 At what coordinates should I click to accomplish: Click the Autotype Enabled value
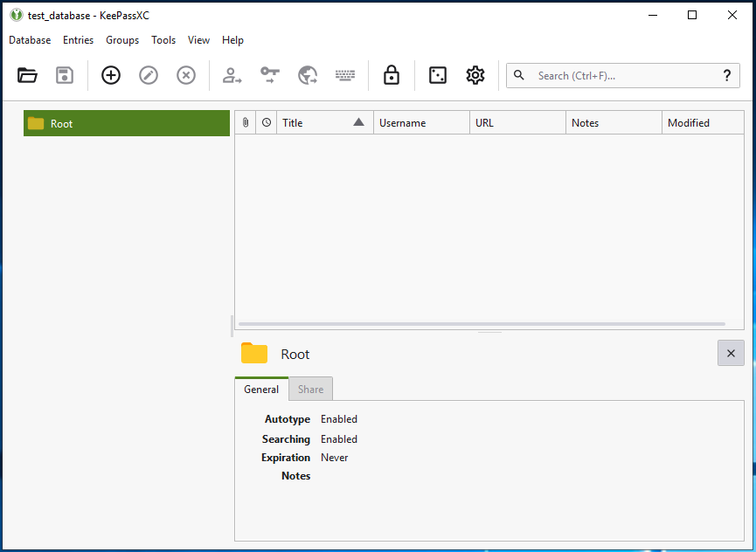[x=339, y=419]
